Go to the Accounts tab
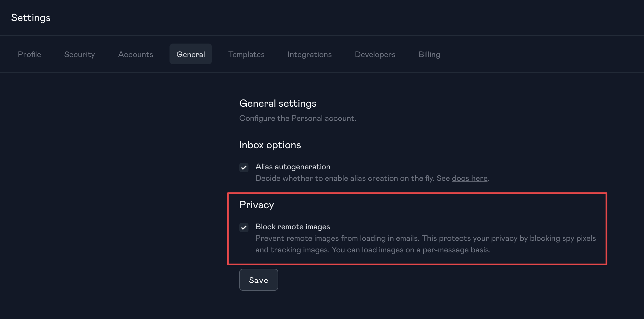 (135, 54)
